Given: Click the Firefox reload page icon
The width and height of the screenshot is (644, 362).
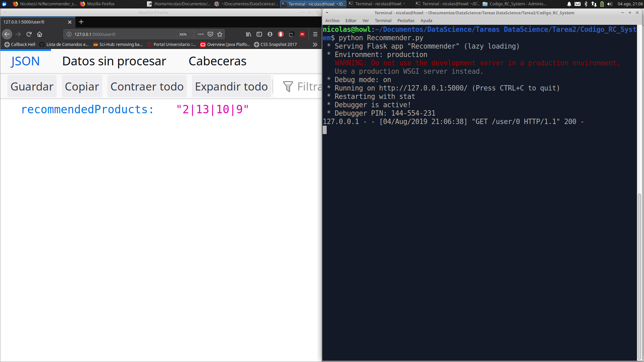Looking at the screenshot, I should click(29, 34).
